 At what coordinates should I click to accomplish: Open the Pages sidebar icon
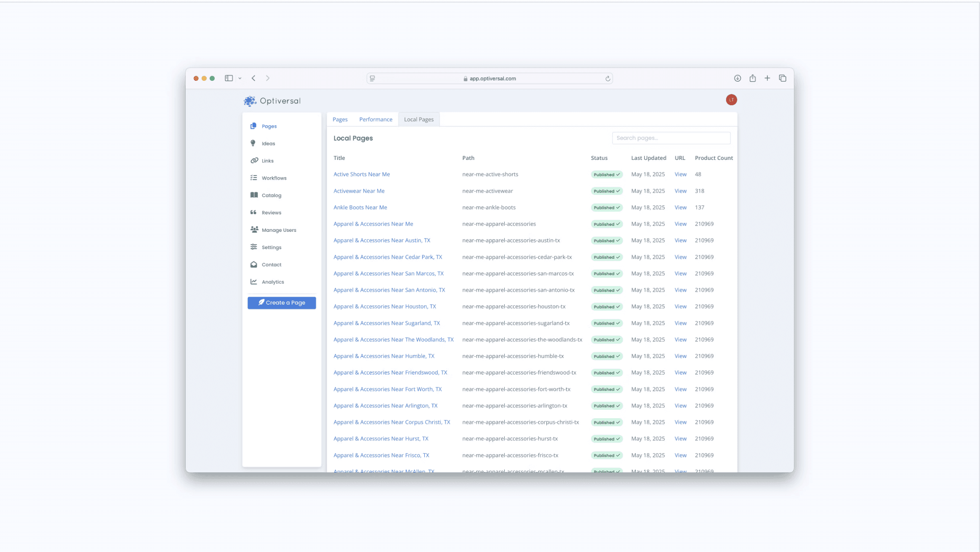(x=253, y=126)
